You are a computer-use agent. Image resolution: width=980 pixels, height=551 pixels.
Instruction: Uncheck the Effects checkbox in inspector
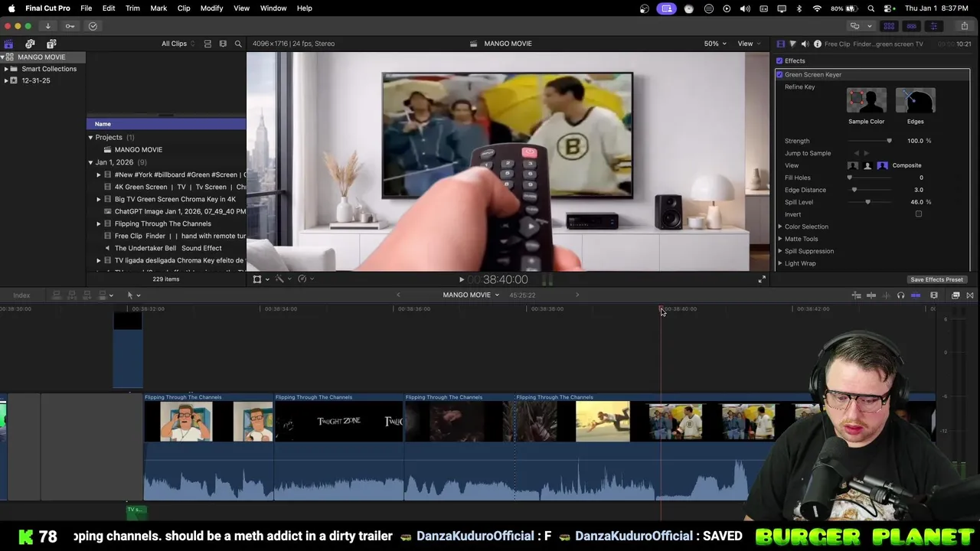tap(779, 61)
